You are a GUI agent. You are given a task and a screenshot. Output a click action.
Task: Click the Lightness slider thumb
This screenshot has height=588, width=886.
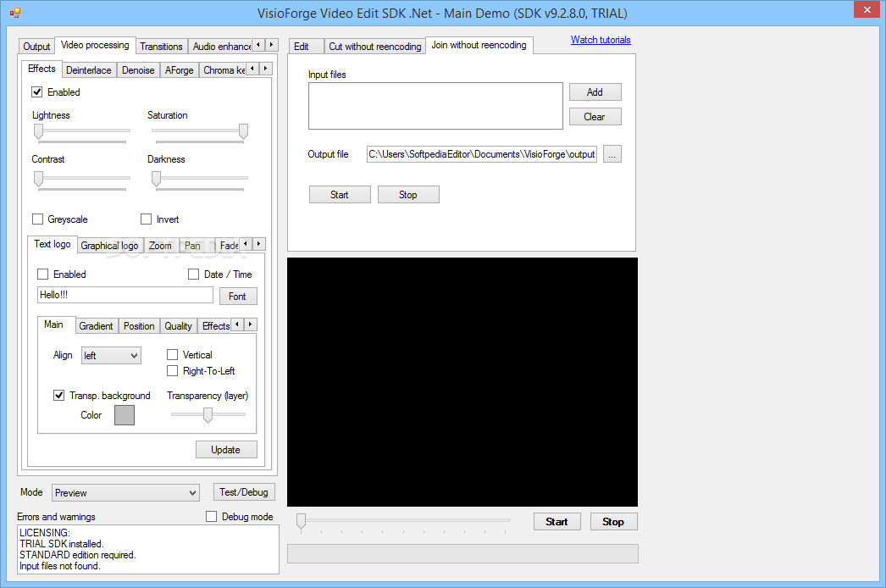[x=38, y=131]
